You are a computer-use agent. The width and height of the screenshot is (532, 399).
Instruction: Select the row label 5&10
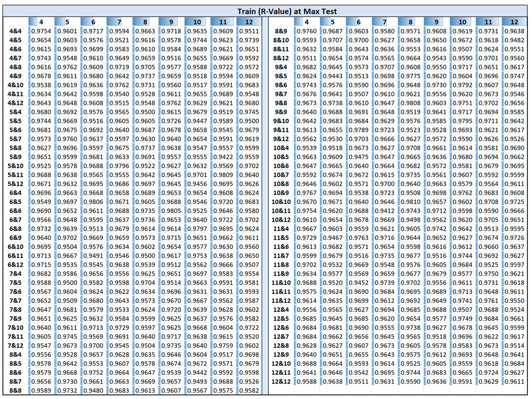click(15, 166)
